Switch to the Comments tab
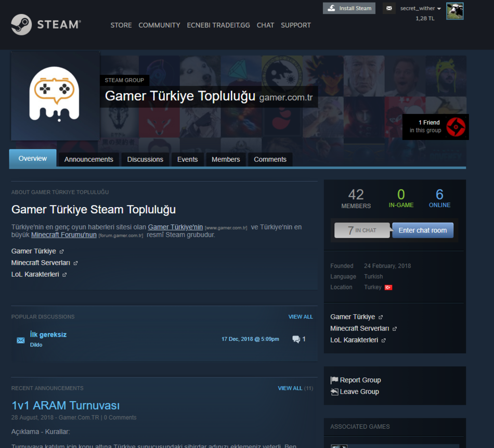This screenshot has width=494, height=448. tap(270, 160)
